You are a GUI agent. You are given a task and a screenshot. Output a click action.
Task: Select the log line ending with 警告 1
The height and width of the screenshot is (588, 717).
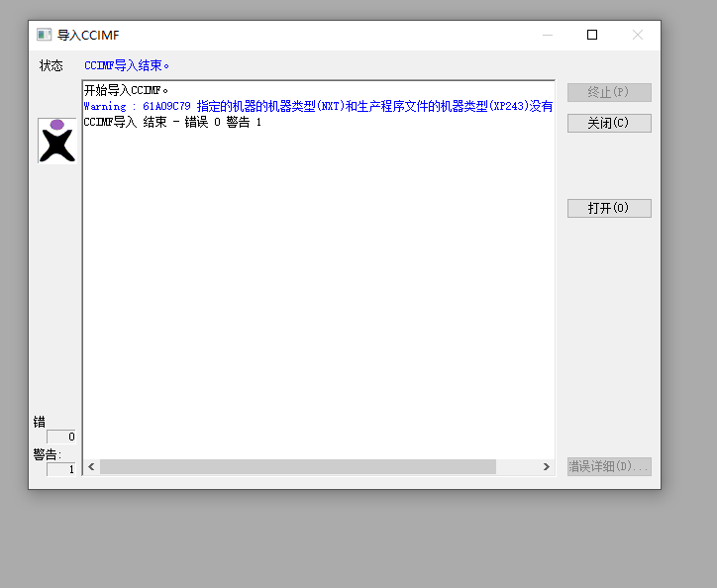(x=172, y=122)
